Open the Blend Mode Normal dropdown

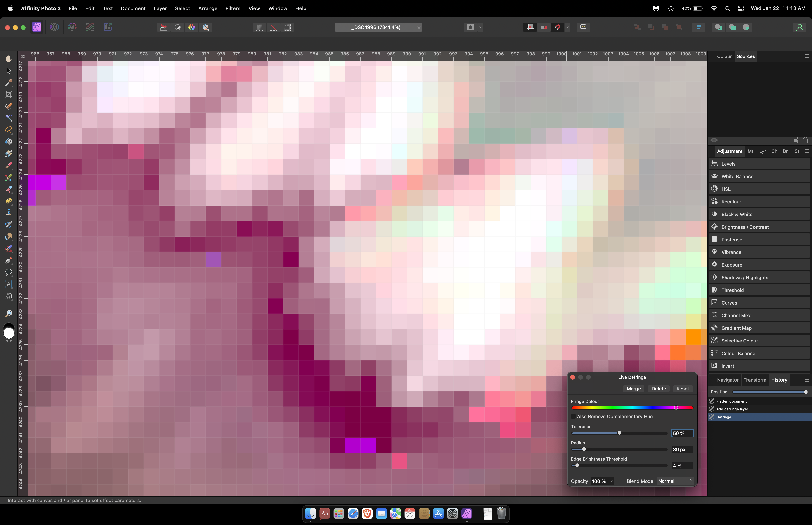click(675, 481)
